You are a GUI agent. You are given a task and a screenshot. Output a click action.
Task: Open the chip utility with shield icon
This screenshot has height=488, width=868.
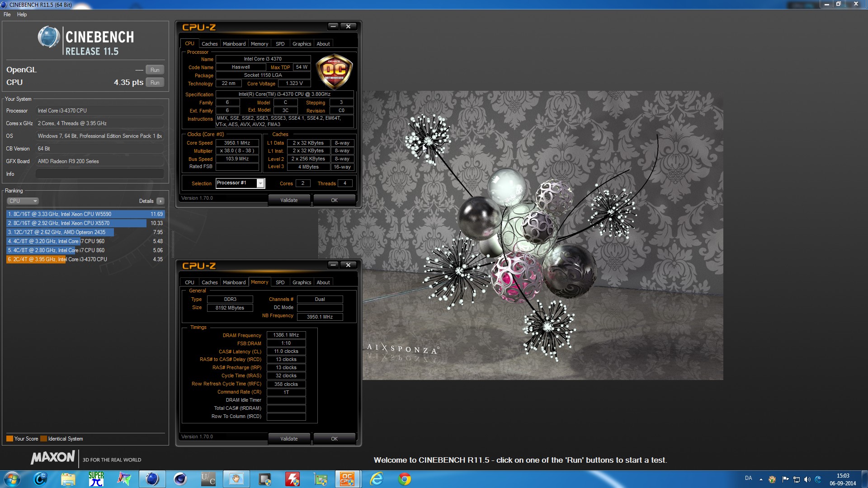pyautogui.click(x=264, y=479)
